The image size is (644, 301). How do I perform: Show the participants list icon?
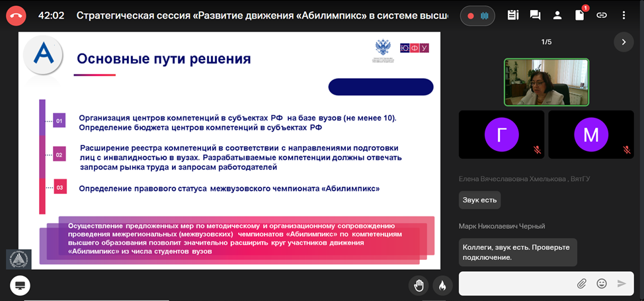click(557, 15)
